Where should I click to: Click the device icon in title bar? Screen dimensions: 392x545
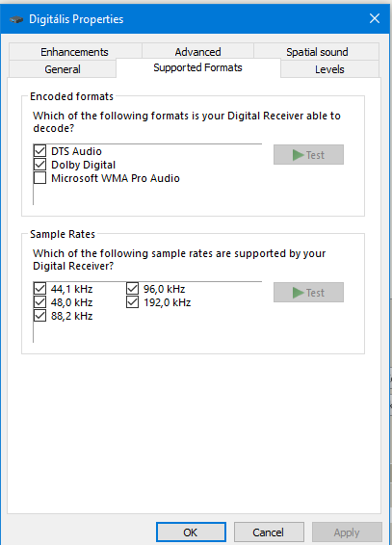(x=16, y=19)
